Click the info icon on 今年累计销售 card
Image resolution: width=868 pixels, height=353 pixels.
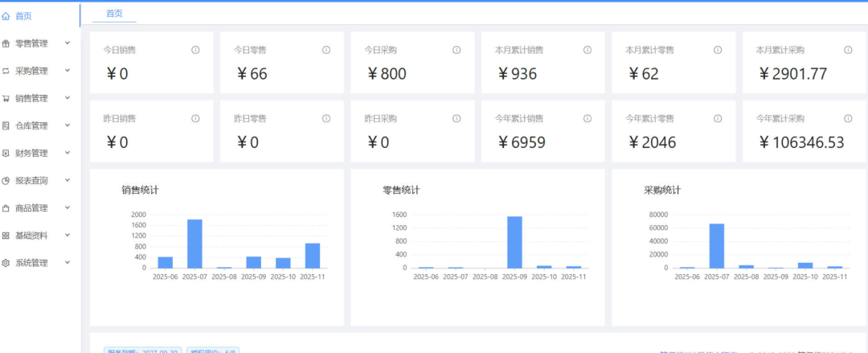(x=588, y=118)
